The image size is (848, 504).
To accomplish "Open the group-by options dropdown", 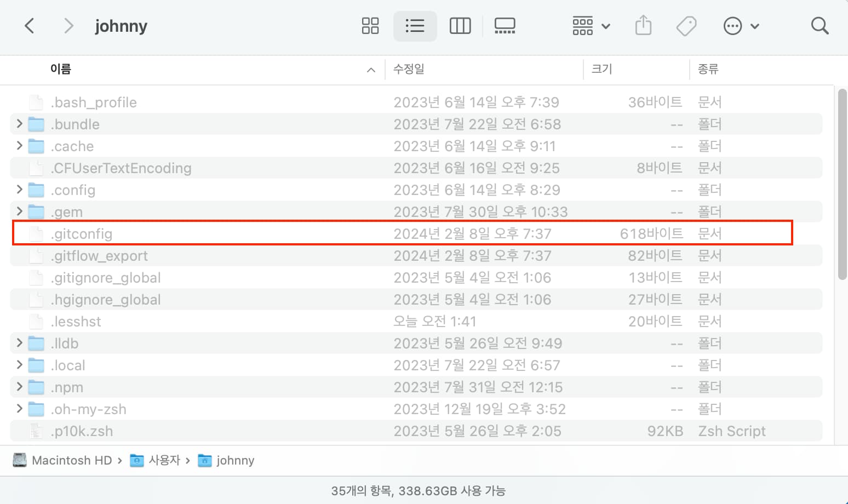I will point(591,26).
